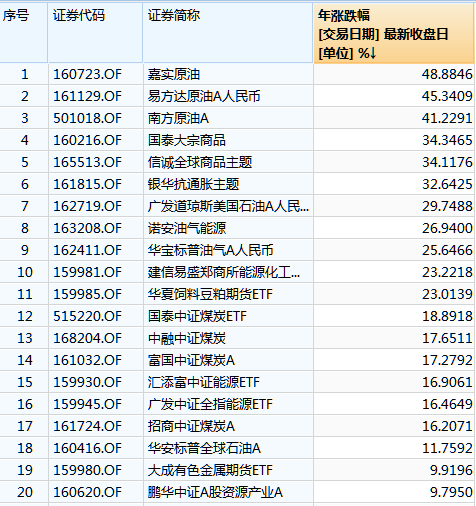This screenshot has height=506, width=476.
Task: Select fund code 159985.OF
Action: click(x=88, y=294)
